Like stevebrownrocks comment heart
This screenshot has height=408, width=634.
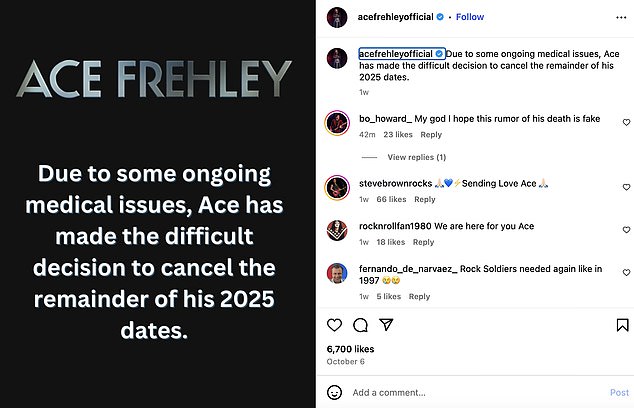(626, 186)
